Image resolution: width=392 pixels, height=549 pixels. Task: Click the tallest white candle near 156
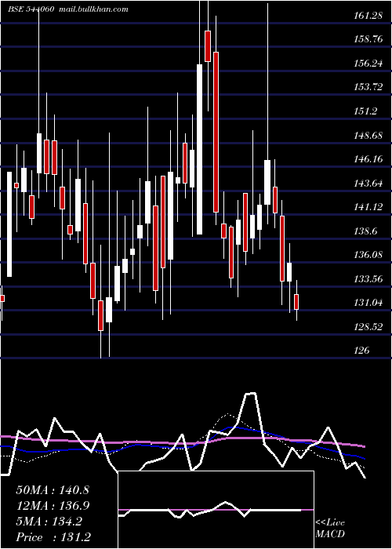pyautogui.click(x=199, y=150)
